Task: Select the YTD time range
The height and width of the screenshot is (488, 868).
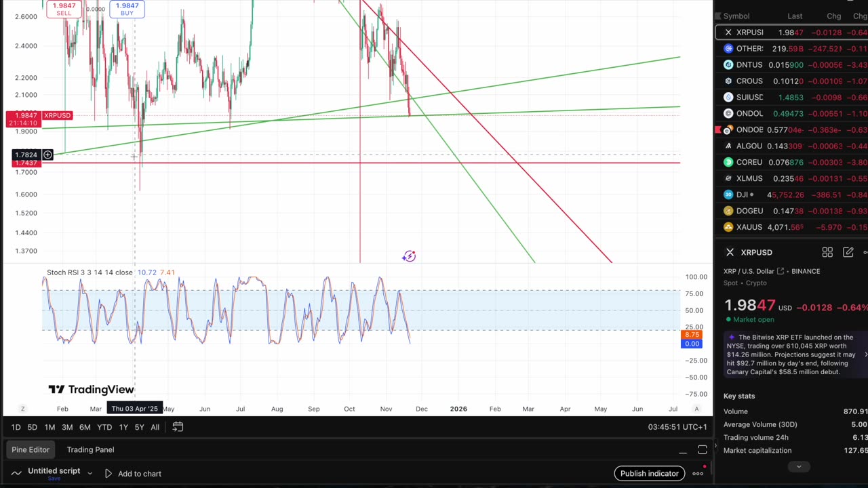Action: (104, 428)
